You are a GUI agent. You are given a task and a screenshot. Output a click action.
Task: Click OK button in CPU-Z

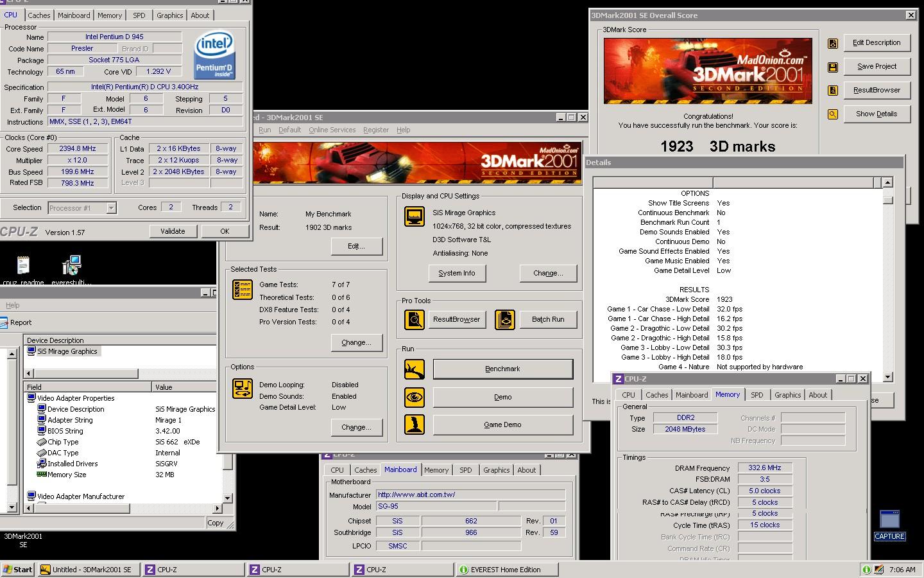tap(225, 231)
